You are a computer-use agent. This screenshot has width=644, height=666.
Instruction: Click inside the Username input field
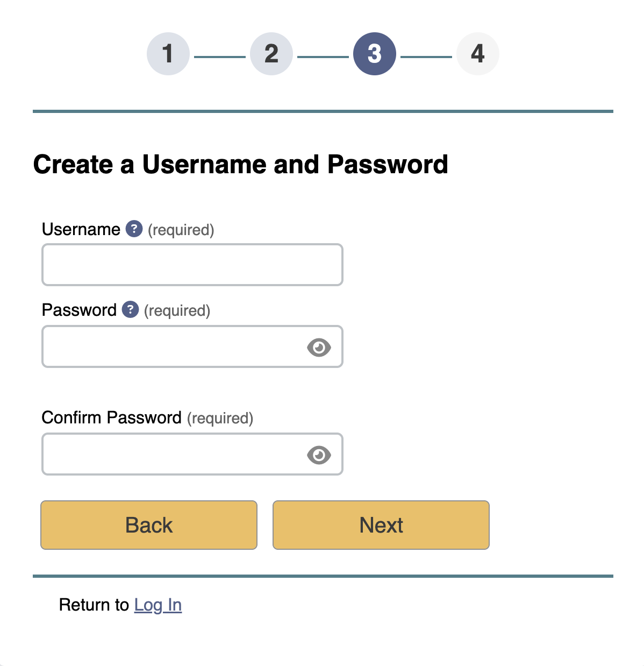coord(192,264)
